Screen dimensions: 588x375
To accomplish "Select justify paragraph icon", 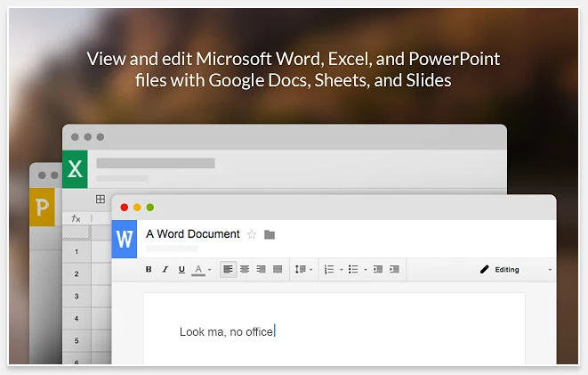I will point(278,269).
